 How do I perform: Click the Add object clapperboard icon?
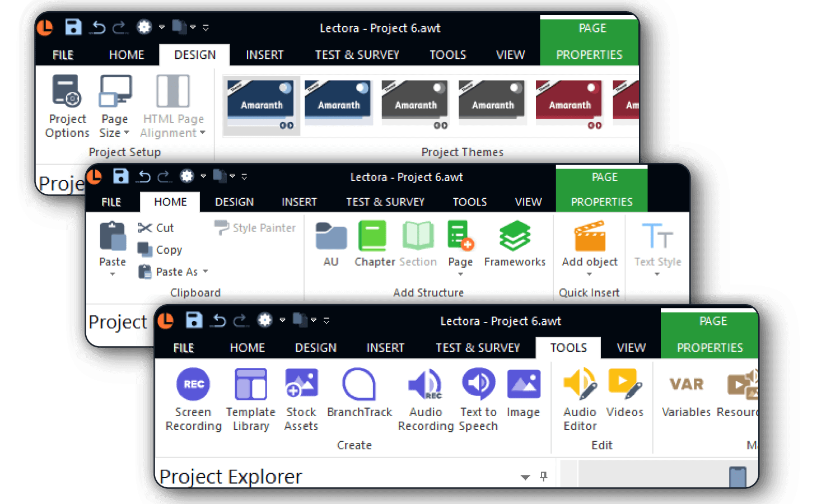[590, 236]
